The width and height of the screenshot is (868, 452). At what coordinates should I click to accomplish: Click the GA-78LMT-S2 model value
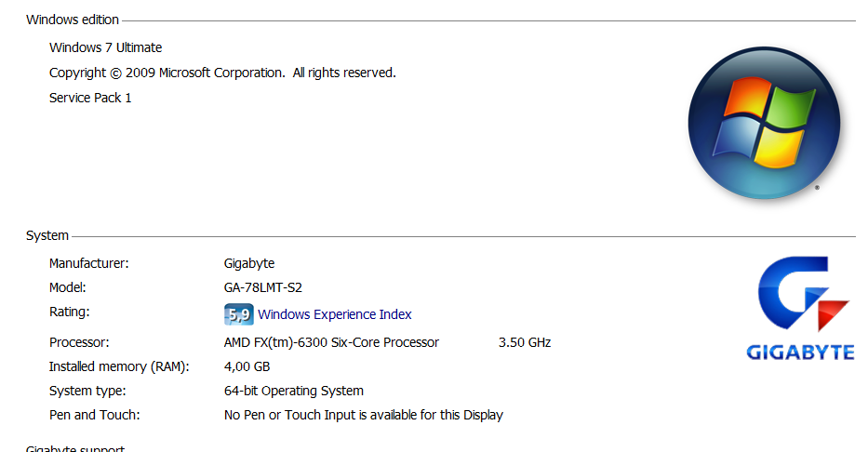coord(263,287)
